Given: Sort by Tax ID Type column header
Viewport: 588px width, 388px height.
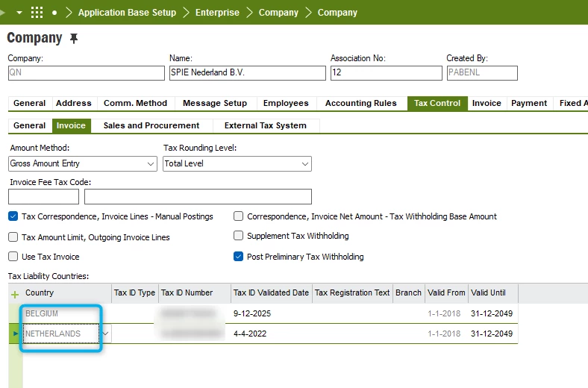Looking at the screenshot, I should click(134, 292).
